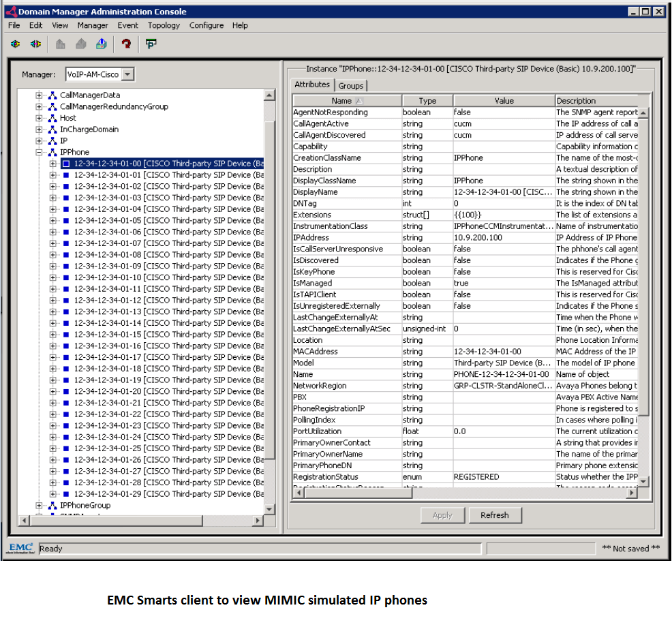Click the IPPhoneGroup class icon

tap(52, 505)
